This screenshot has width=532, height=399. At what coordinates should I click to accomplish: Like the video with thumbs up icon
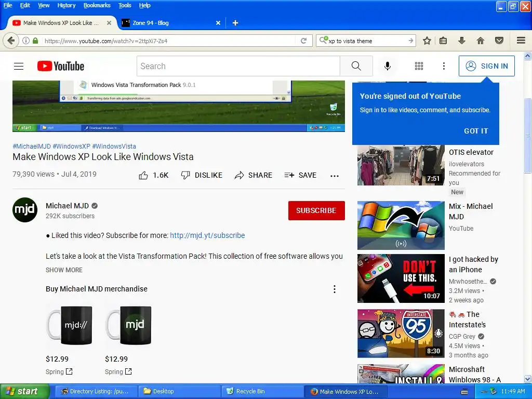point(143,176)
